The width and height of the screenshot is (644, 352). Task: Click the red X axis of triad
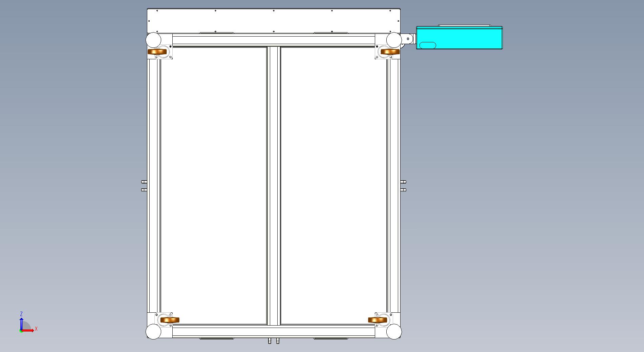[x=28, y=331]
